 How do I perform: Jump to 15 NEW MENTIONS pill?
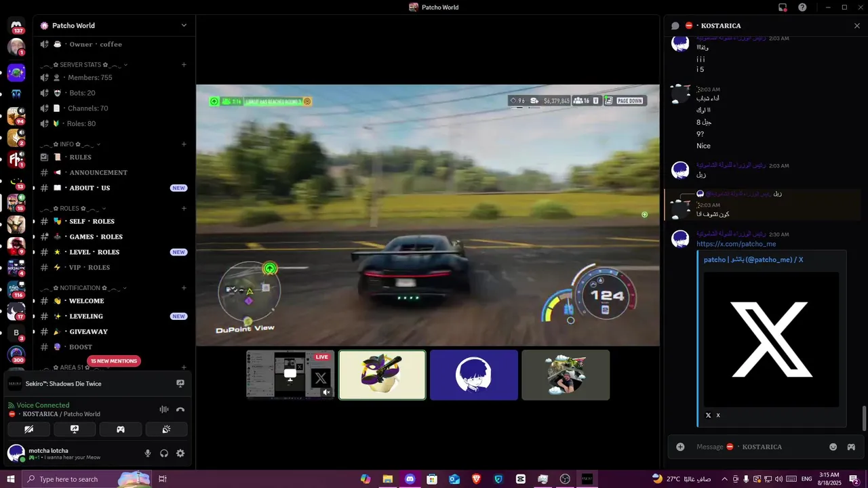coord(114,361)
